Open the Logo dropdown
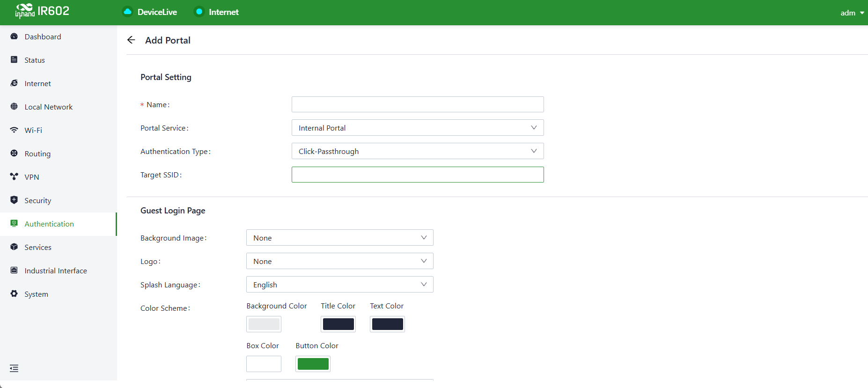868x388 pixels. pyautogui.click(x=340, y=261)
